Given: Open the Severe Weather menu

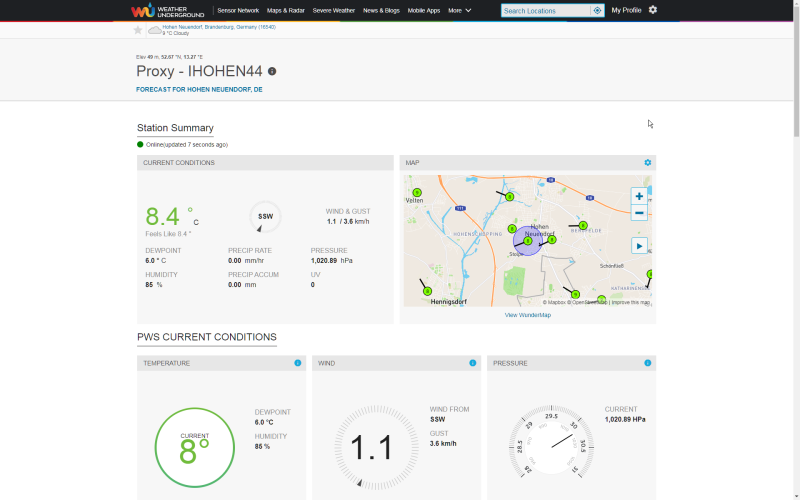Looking at the screenshot, I should point(334,10).
